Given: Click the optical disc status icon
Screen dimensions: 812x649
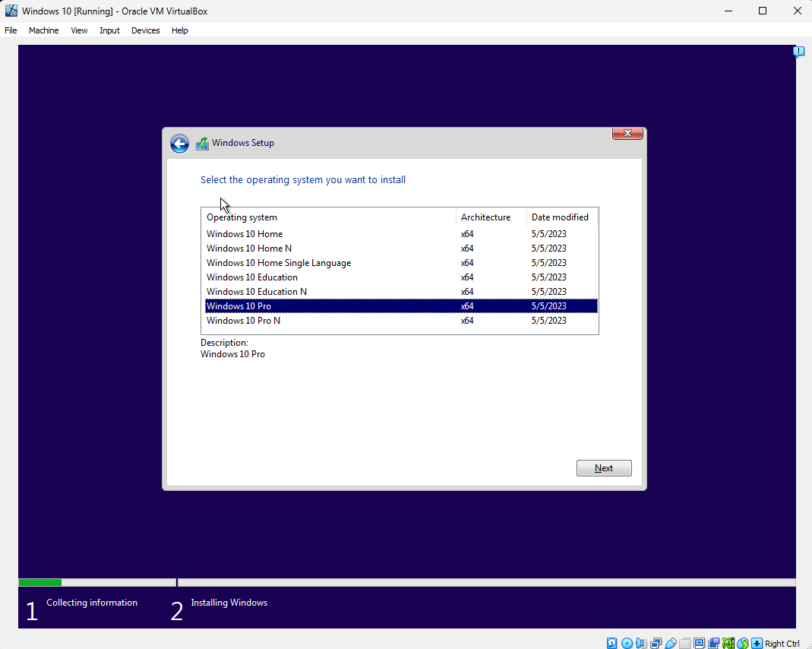Looking at the screenshot, I should coord(627,644).
